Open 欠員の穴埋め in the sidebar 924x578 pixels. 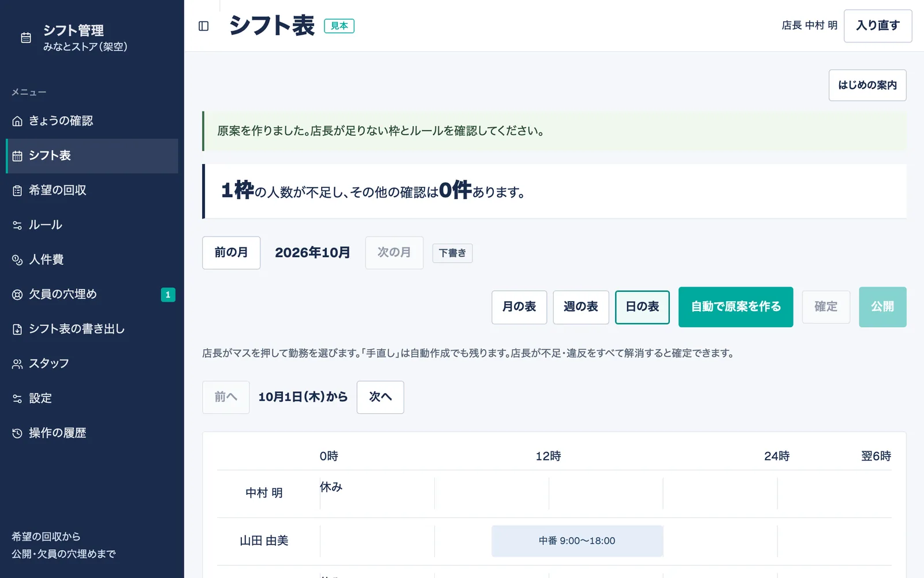(x=92, y=295)
